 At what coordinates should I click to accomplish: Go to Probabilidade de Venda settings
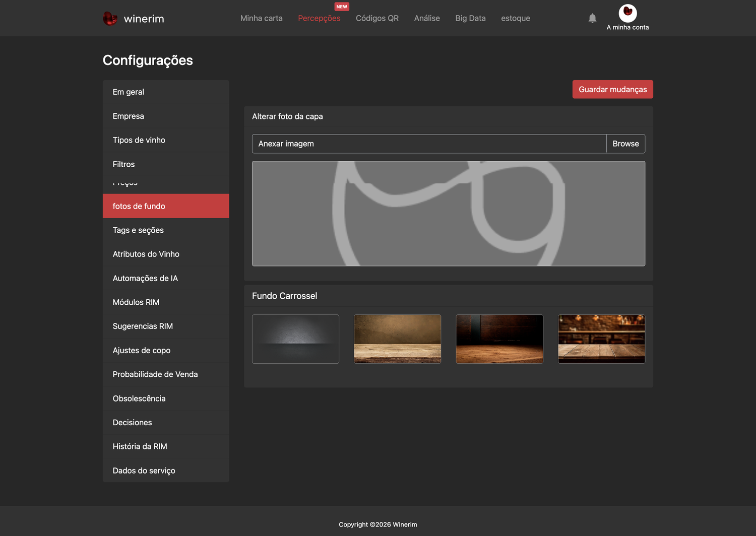coord(166,374)
